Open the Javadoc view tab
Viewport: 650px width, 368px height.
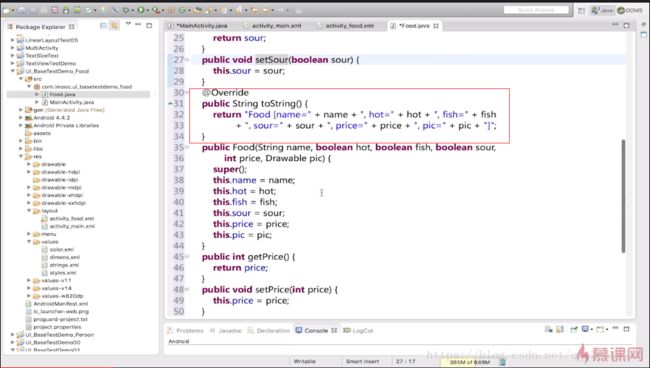click(226, 330)
